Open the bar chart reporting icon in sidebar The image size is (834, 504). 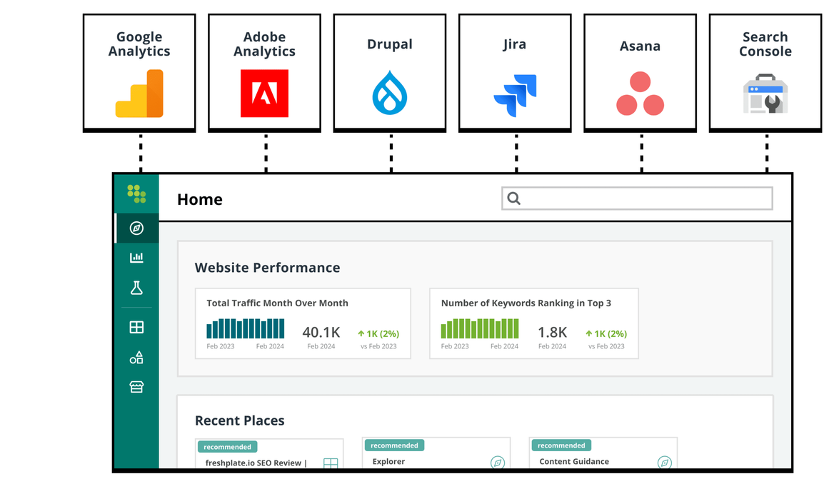click(136, 257)
